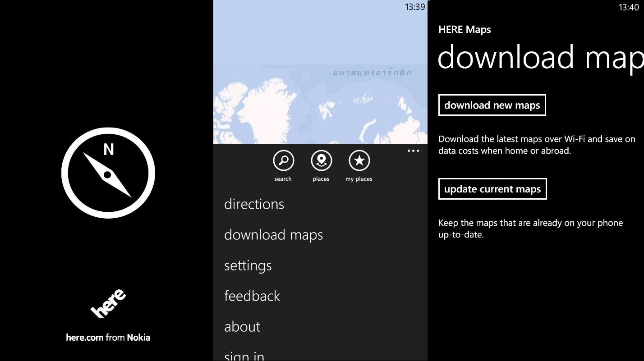
Task: Click here.com from Nokia text
Action: tap(108, 338)
